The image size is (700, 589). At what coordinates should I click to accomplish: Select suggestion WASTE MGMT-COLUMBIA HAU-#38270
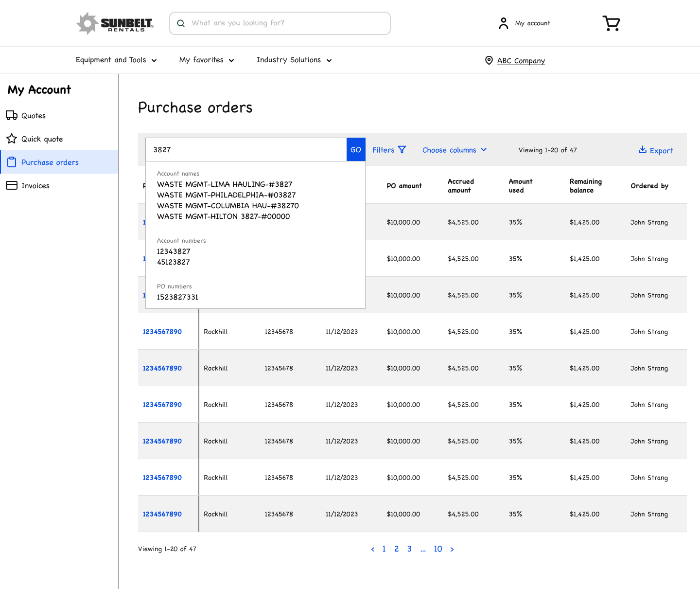228,206
